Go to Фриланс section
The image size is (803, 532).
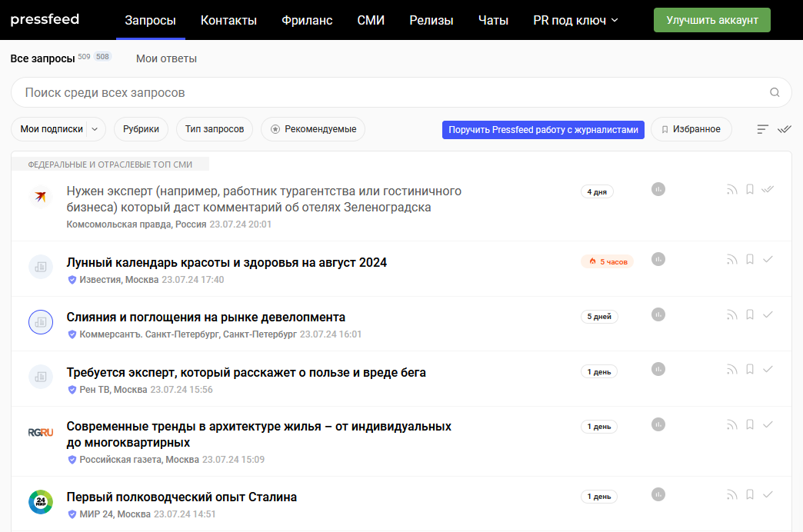(307, 20)
